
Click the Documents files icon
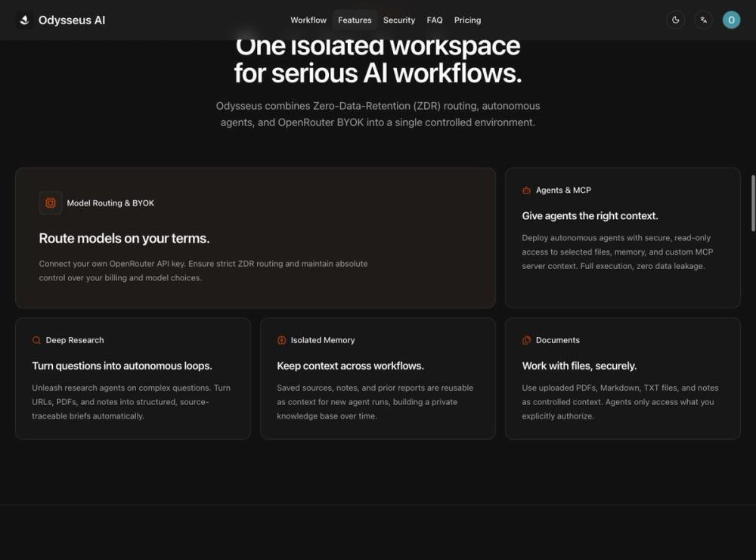[526, 340]
